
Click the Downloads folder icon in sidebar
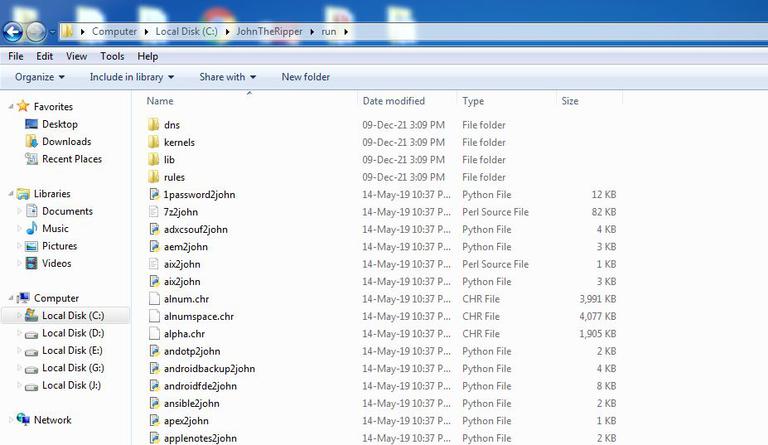pos(31,141)
